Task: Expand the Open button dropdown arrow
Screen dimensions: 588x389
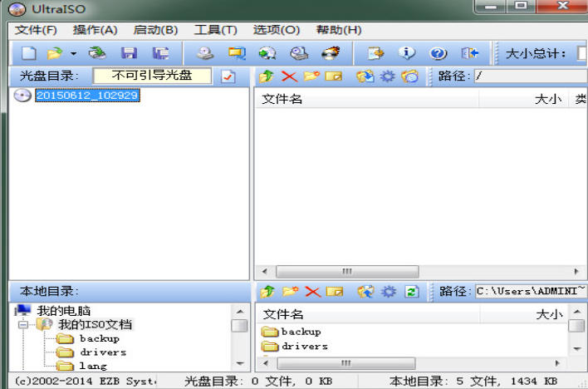Action: 73,54
